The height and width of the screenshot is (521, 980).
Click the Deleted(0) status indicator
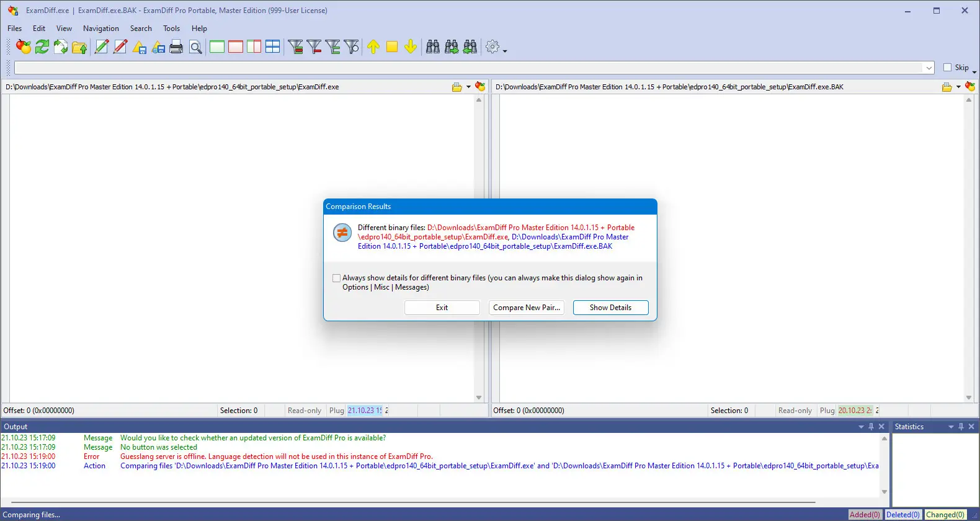click(903, 515)
